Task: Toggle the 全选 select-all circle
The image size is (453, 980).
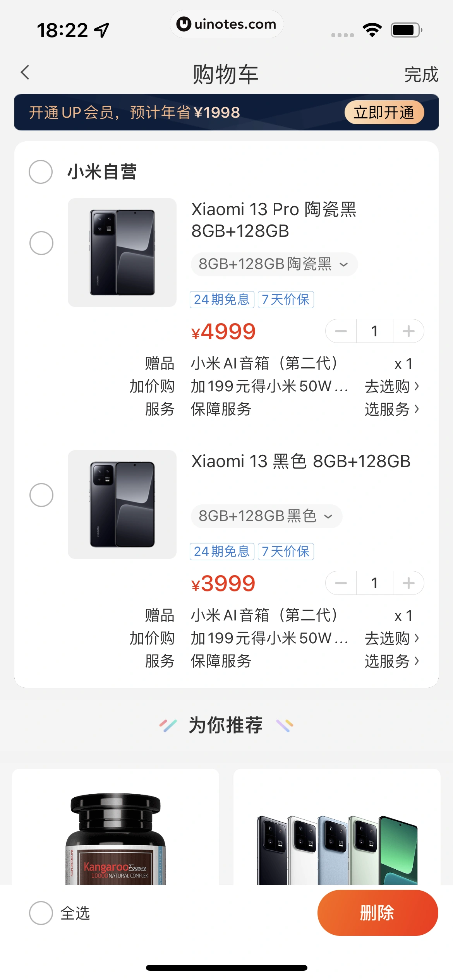Action: (x=41, y=913)
